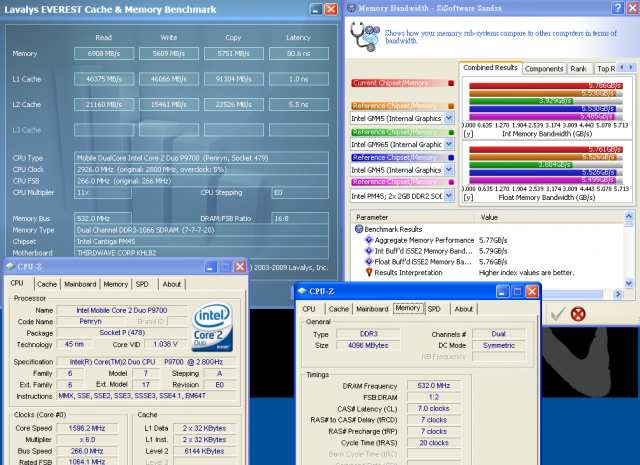Open the About tab in the CPU-Z memory window

point(464,309)
